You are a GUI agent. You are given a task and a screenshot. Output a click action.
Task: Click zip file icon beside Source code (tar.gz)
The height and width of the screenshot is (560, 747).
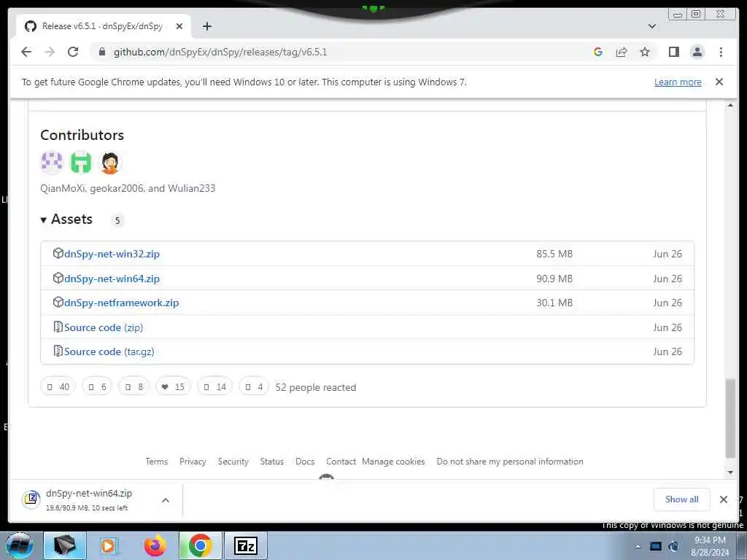coord(58,351)
